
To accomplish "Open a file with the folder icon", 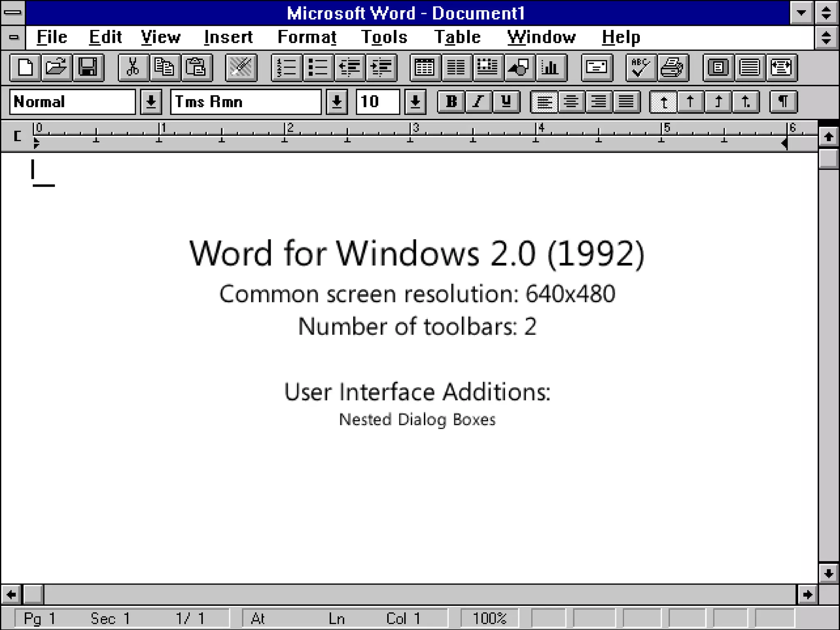I will point(56,67).
